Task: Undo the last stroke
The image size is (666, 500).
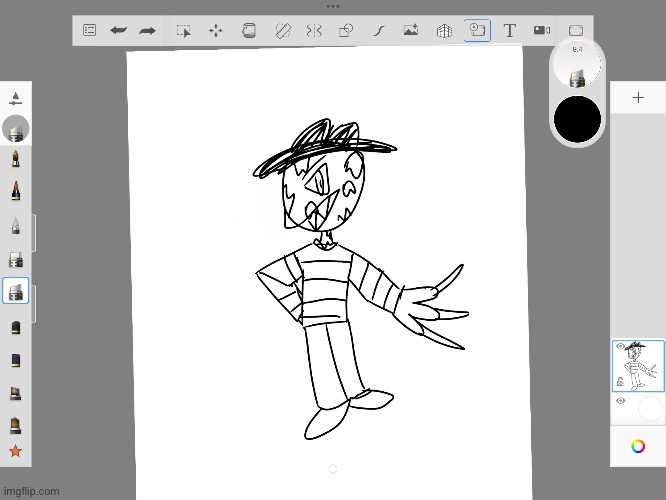Action: (x=118, y=31)
